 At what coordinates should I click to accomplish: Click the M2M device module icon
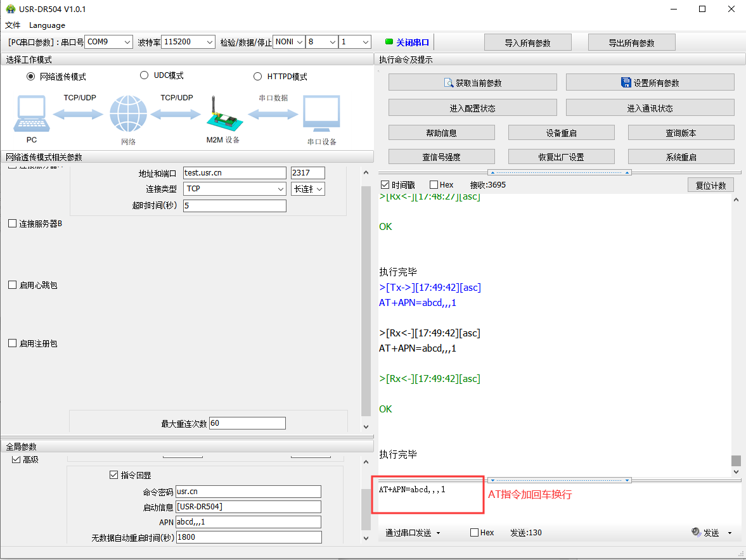click(x=222, y=115)
